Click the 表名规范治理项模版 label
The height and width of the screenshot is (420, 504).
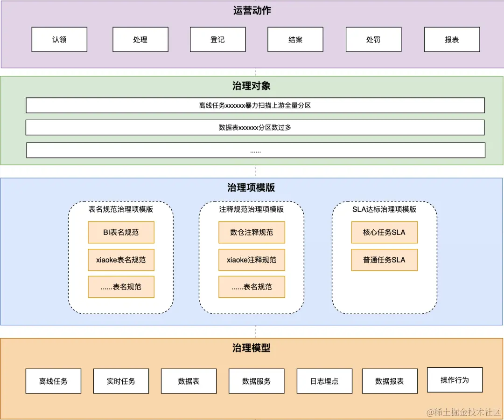tap(121, 209)
